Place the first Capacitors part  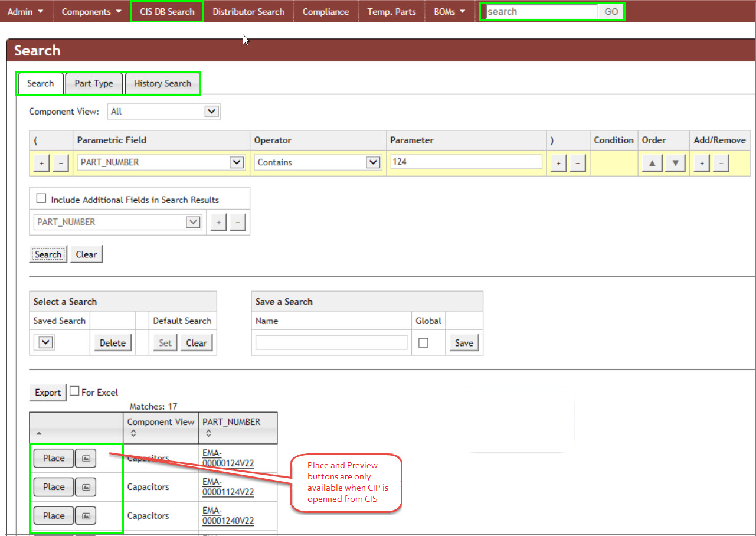53,458
